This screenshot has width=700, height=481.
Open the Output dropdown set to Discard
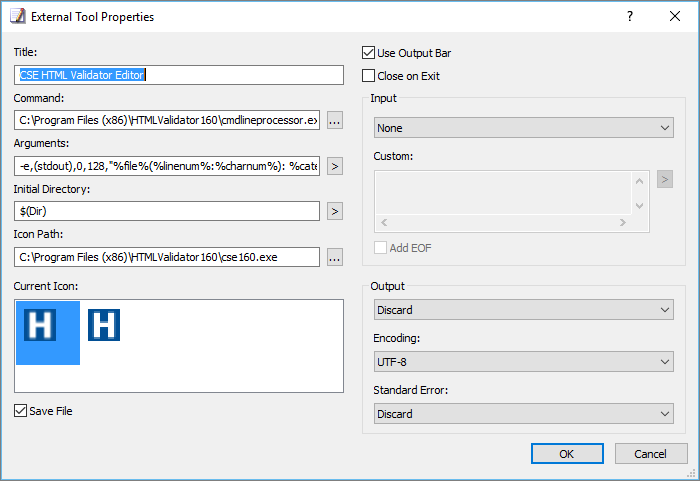(x=524, y=310)
